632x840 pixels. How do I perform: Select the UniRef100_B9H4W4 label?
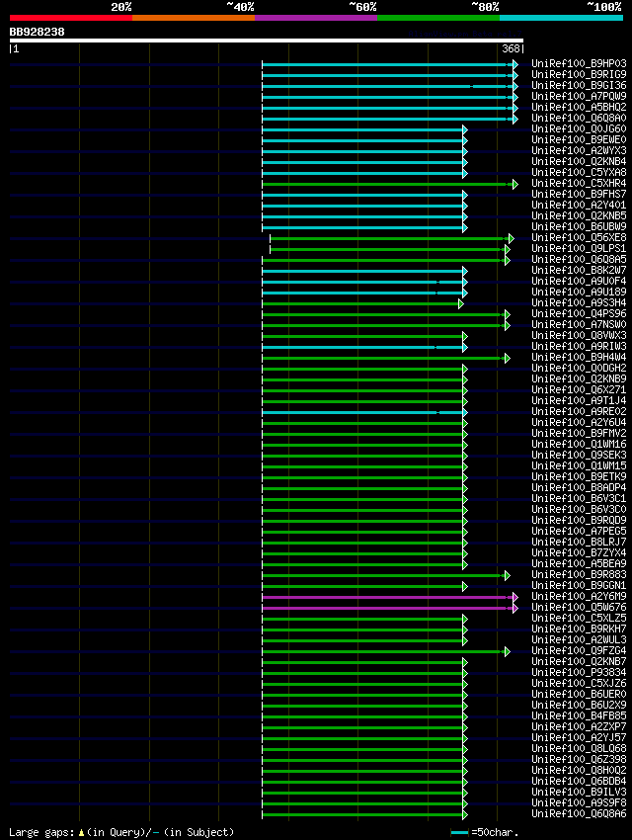(579, 358)
